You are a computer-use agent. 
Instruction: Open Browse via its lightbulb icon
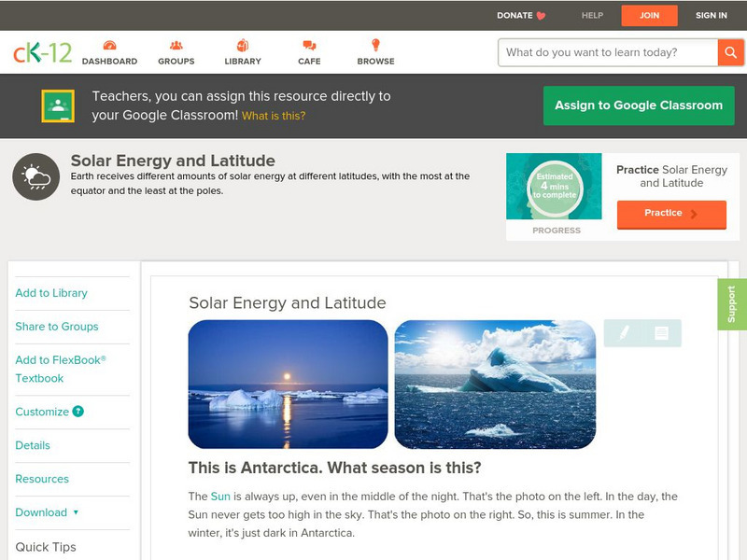(x=374, y=44)
